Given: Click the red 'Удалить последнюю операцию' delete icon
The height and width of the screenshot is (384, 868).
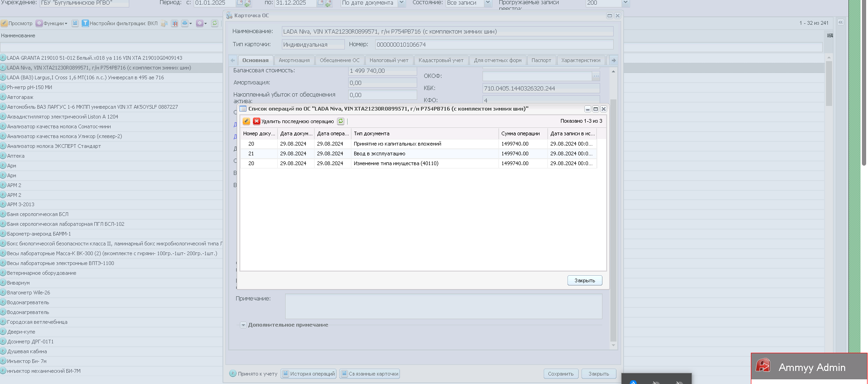Looking at the screenshot, I should click(257, 121).
